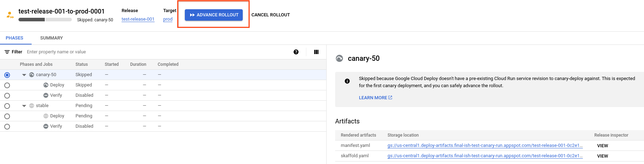Image resolution: width=644 pixels, height=164 pixels.
Task: Collapse the stable phase row
Action: (x=24, y=106)
